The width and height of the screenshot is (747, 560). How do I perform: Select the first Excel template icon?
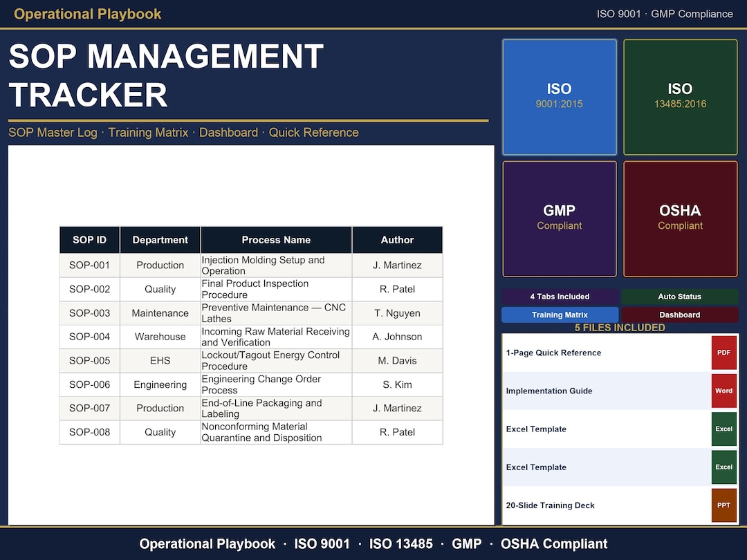point(723,429)
